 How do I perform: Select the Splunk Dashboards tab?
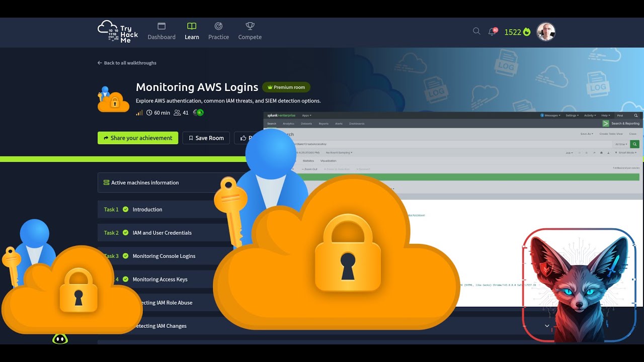pyautogui.click(x=357, y=124)
